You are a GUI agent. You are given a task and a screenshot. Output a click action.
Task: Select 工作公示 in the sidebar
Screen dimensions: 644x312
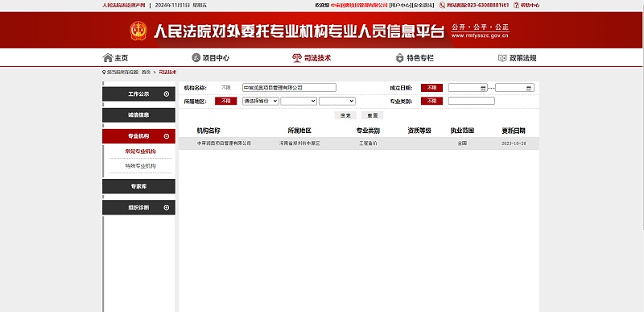138,94
